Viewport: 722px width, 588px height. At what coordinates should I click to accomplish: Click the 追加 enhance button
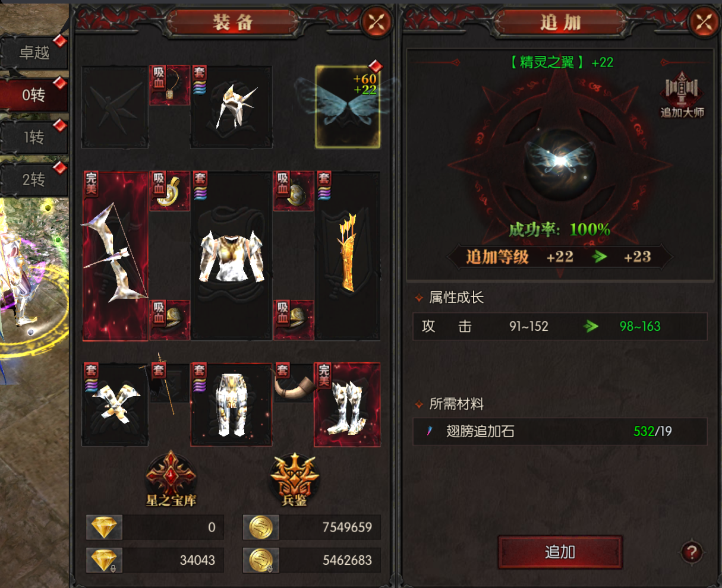[x=560, y=552]
